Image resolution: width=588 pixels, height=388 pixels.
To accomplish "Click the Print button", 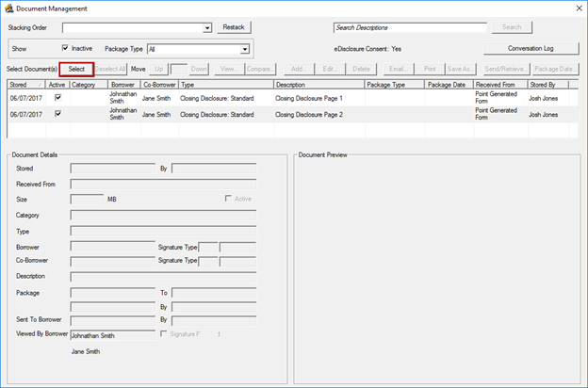I will pos(430,69).
